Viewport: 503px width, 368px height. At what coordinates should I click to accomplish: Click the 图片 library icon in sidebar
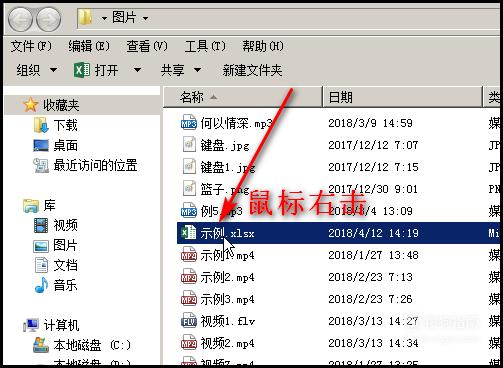(41, 246)
